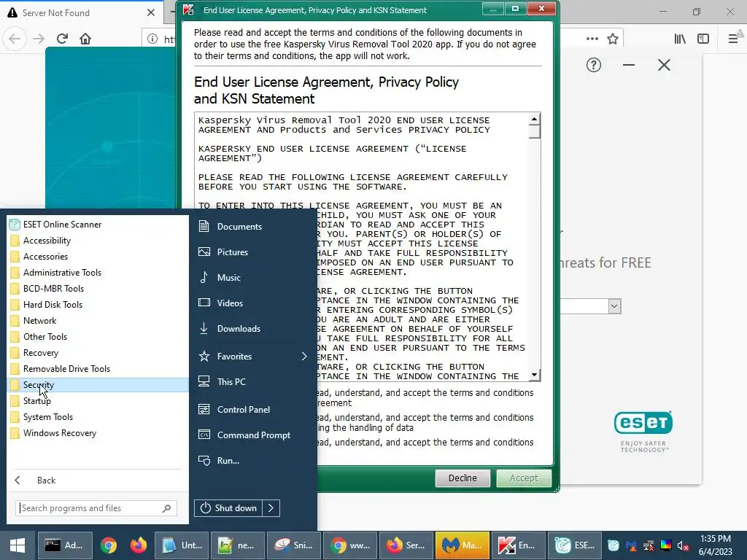This screenshot has width=747, height=560.
Task: Click the license text scrollbar thumb
Action: click(535, 131)
